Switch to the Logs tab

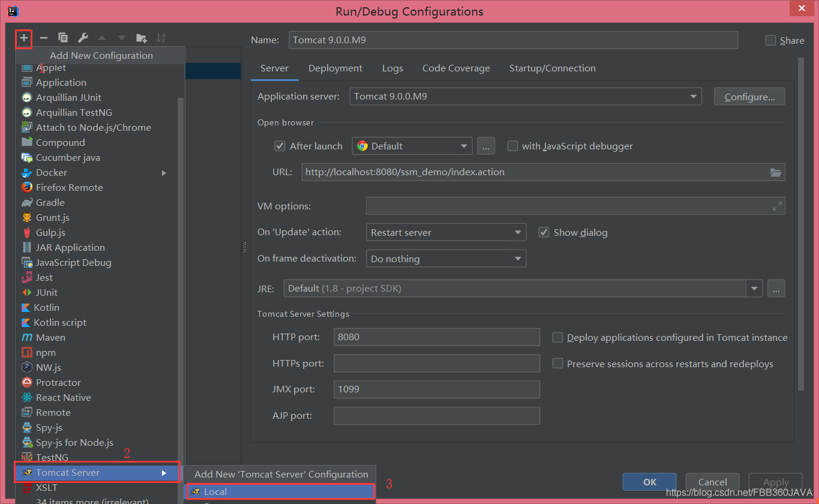click(392, 68)
